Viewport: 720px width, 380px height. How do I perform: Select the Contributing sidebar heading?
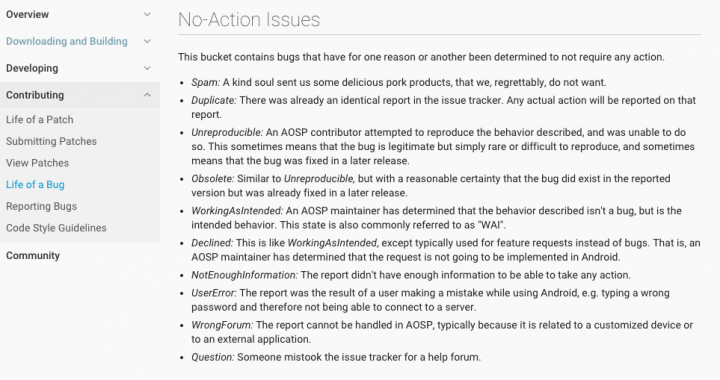click(x=35, y=95)
